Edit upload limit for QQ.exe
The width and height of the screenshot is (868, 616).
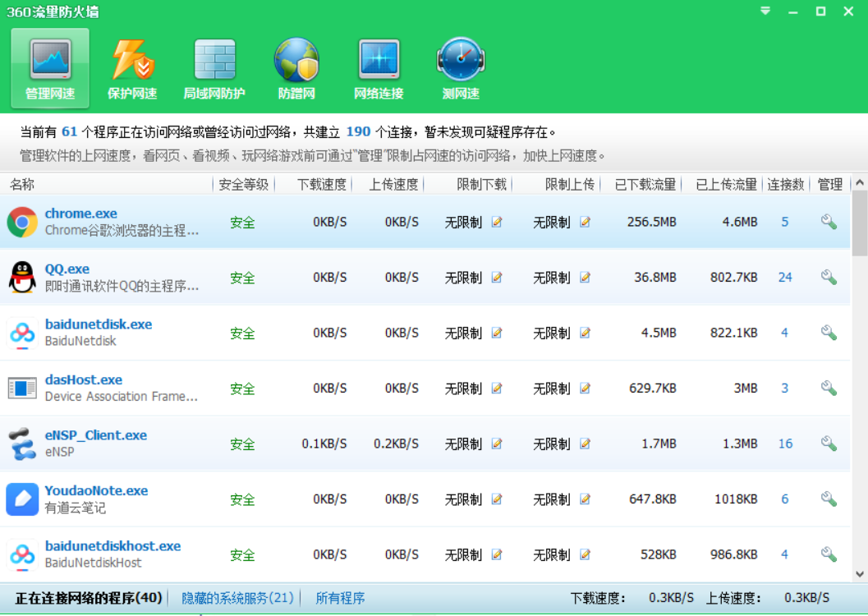click(x=586, y=278)
